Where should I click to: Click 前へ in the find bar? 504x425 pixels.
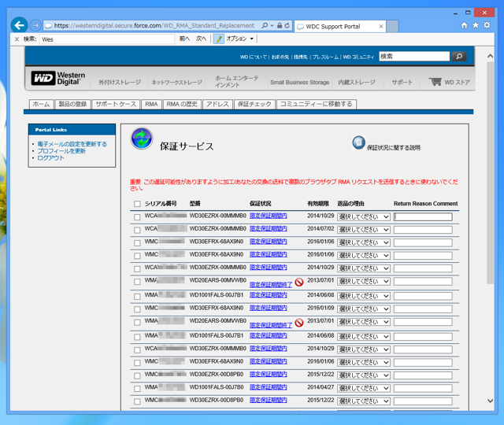[x=184, y=39]
